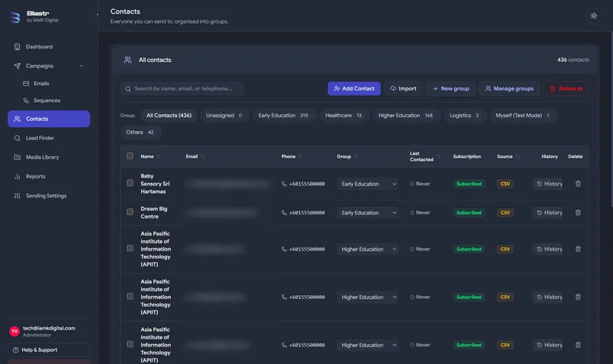Screen dimensions: 613x364
Task: Open Manage groups
Action: tap(510, 89)
